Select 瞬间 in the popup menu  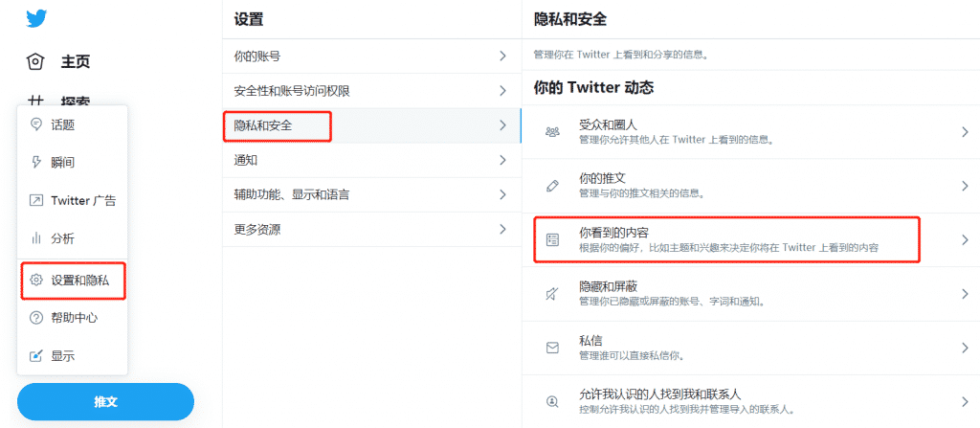(x=73, y=163)
